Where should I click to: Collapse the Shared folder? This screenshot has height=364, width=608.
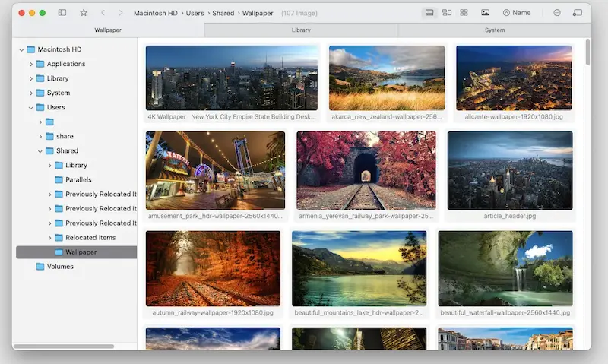point(40,150)
